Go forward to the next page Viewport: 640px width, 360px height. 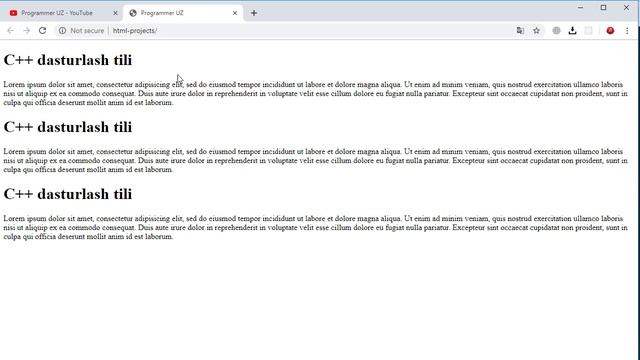pos(27,31)
